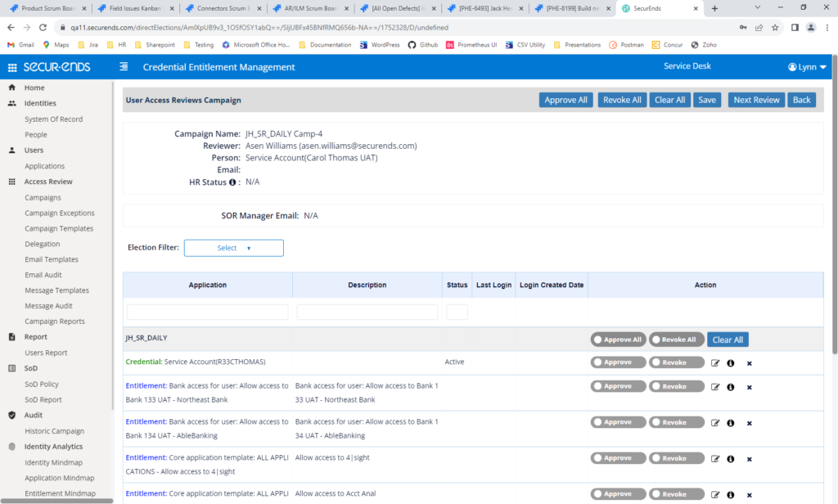Image resolution: width=838 pixels, height=504 pixels.
Task: Expand the Identity Analytics sidebar section
Action: (x=53, y=447)
